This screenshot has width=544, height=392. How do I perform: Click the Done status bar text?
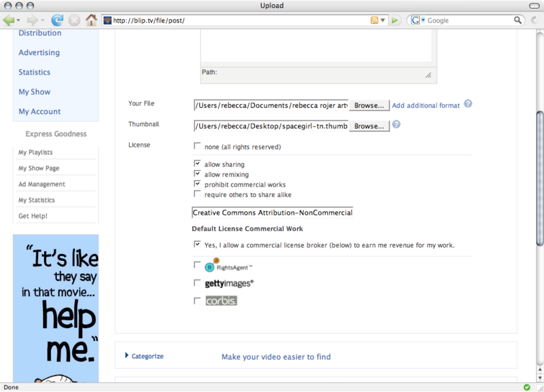coord(11,387)
